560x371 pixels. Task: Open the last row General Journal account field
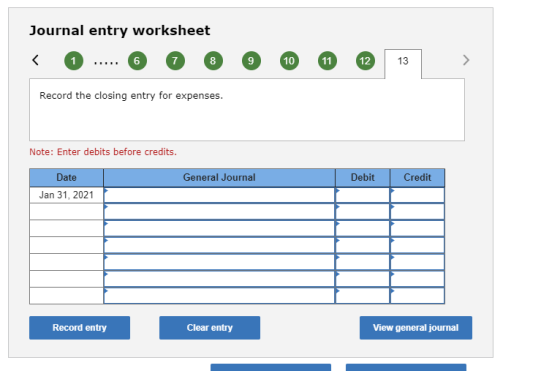(x=219, y=296)
